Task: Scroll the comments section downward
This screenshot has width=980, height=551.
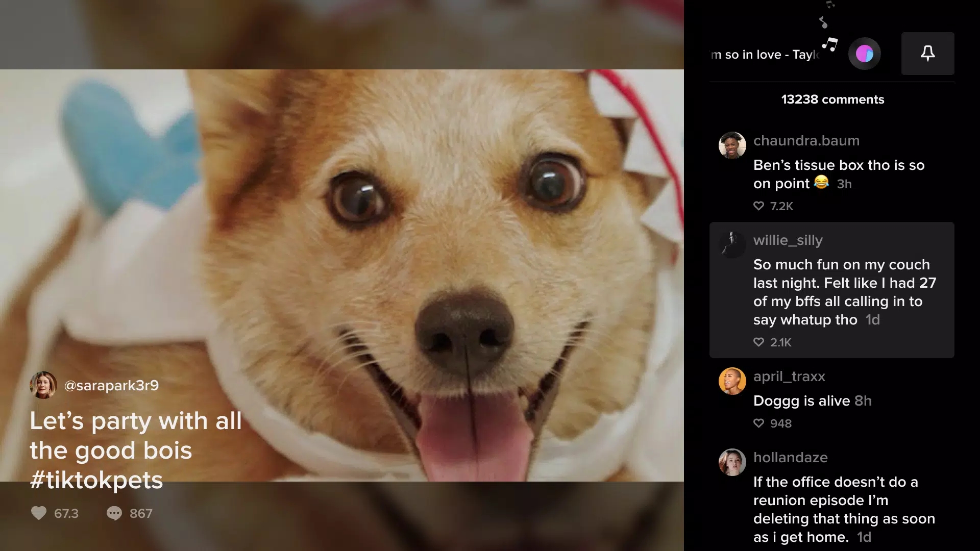Action: click(832, 336)
